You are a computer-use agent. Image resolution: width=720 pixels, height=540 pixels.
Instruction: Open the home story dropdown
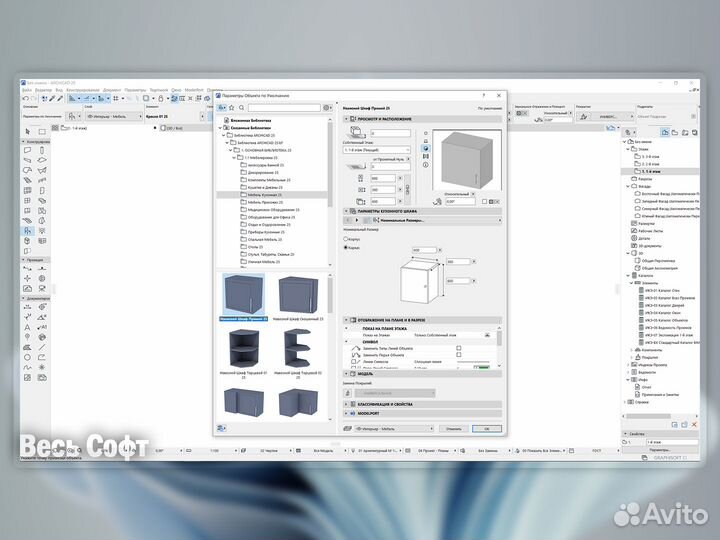(377, 150)
